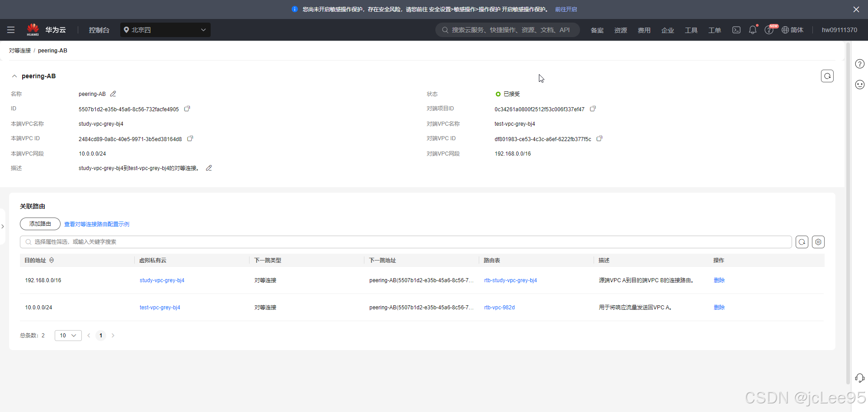Open the help center icon in top bar
Image resolution: width=868 pixels, height=412 pixels.
[x=769, y=30]
